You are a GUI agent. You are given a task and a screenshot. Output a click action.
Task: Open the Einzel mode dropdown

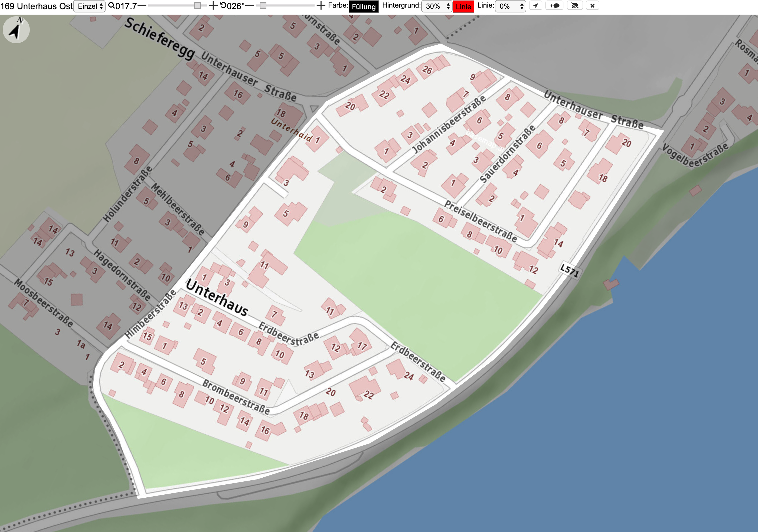click(89, 6)
